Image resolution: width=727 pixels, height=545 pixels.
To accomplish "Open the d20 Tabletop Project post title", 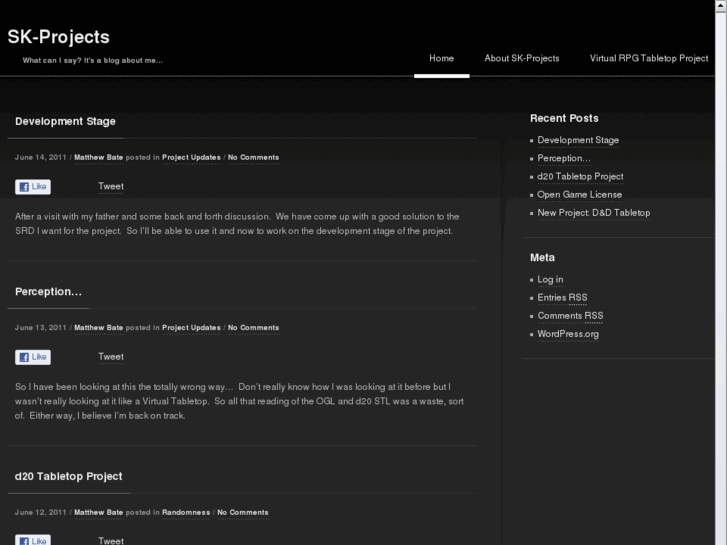I will click(69, 476).
